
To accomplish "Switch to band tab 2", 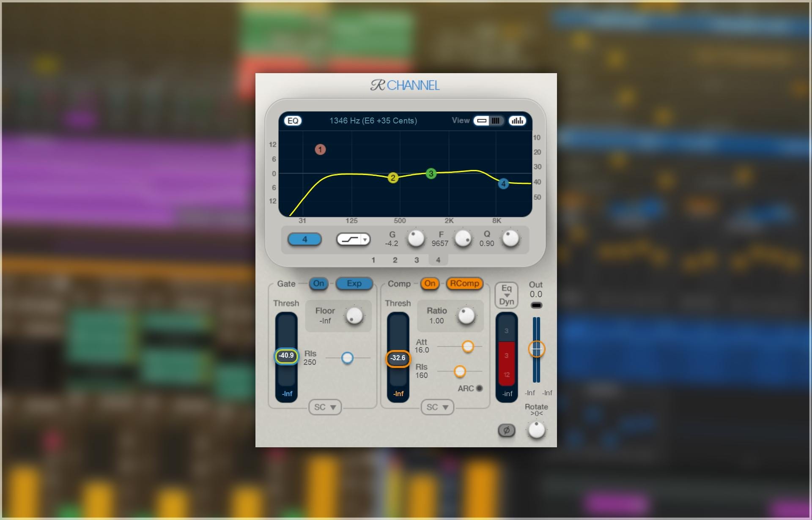I will [395, 260].
